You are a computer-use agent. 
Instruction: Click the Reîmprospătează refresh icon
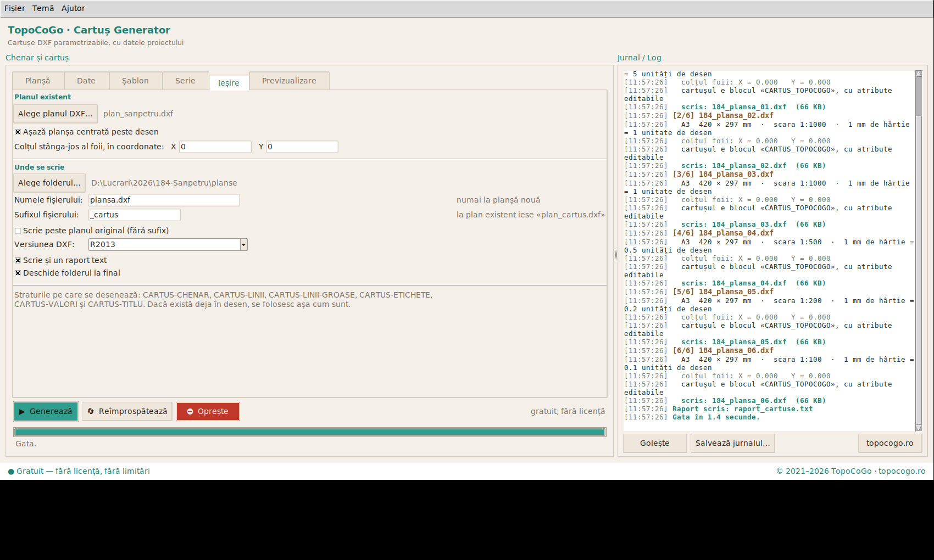point(91,411)
